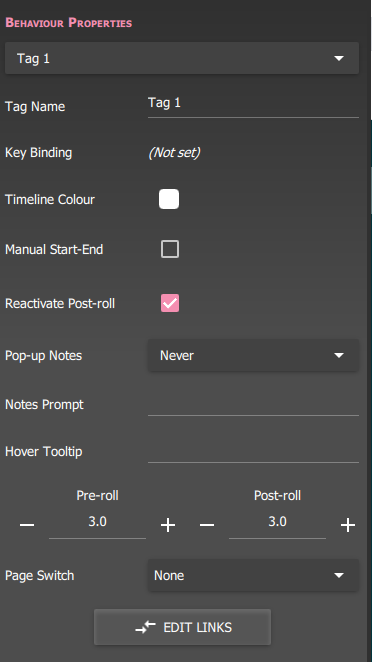The image size is (372, 662).
Task: Increase Pre-roll with the plus icon
Action: (168, 525)
